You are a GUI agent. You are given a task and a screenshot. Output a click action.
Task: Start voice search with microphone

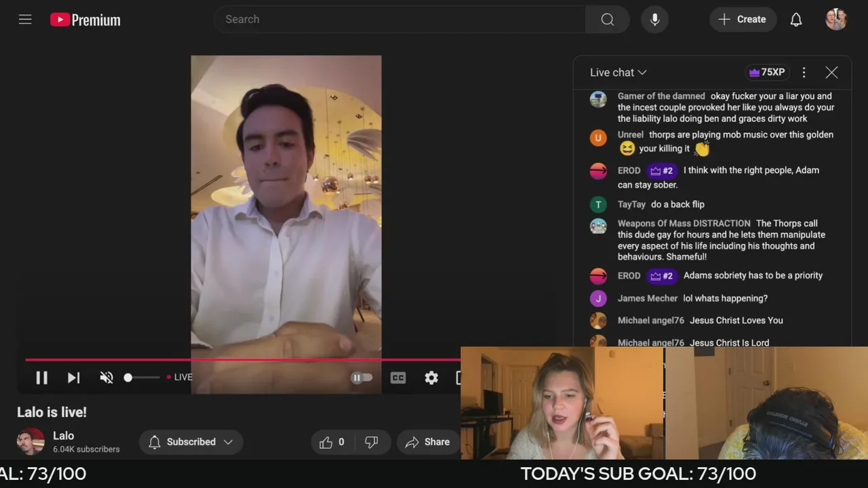(x=655, y=19)
